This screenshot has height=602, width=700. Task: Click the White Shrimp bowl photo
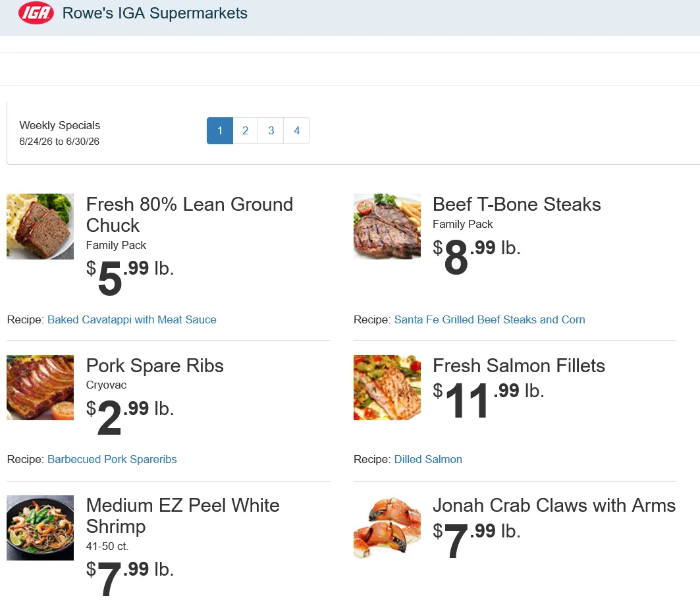click(40, 528)
